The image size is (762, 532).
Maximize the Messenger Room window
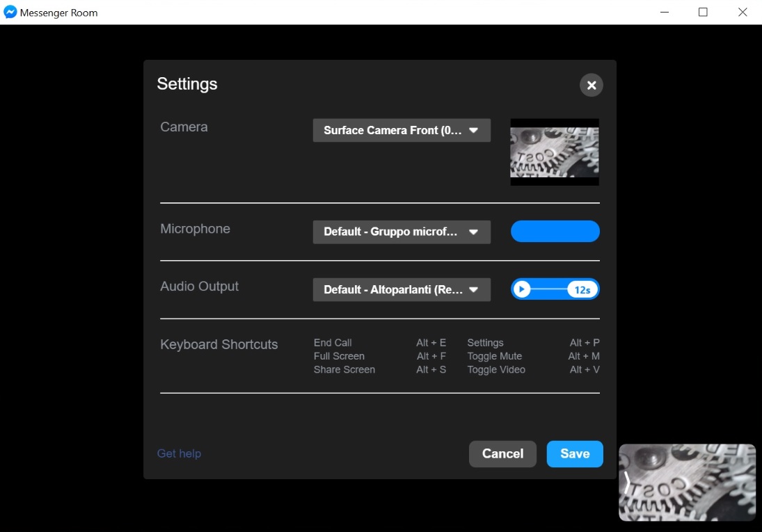(703, 13)
